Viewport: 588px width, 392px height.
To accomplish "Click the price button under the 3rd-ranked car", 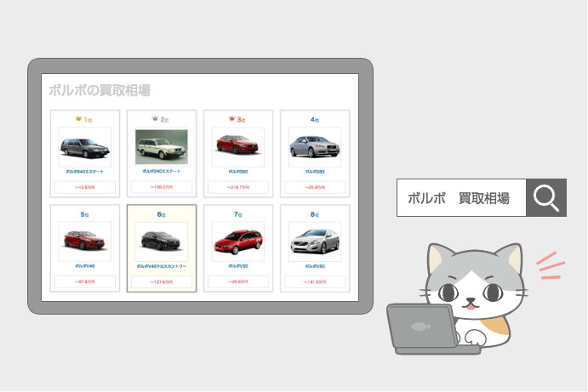I will coord(238,187).
